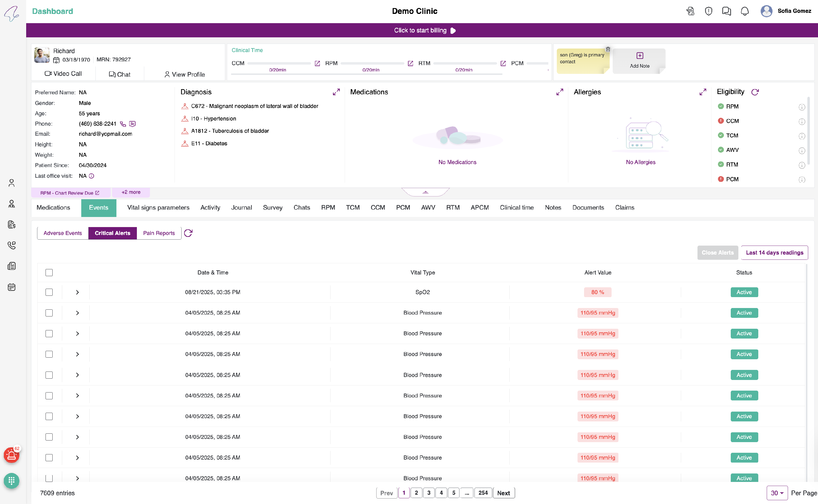Go to Next page of alerts
Viewport: 818px width, 504px height.
click(503, 493)
